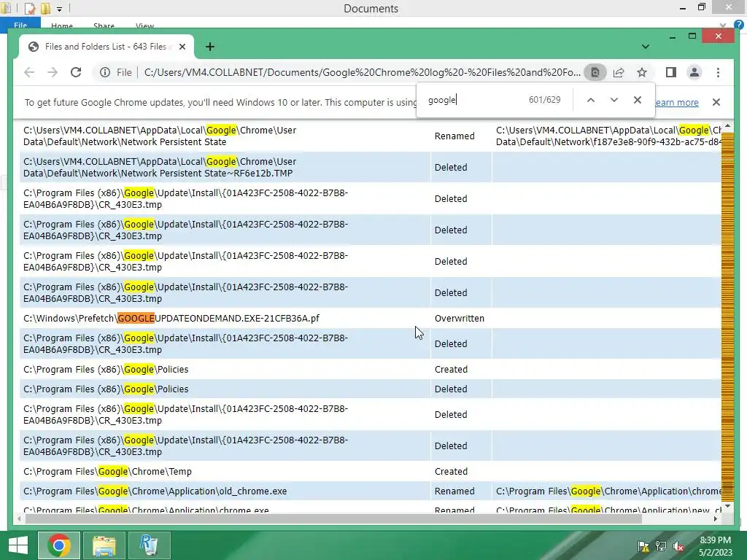This screenshot has width=747, height=560.
Task: Open the taskbar clock showing 8:39 PM
Action: coord(716,546)
